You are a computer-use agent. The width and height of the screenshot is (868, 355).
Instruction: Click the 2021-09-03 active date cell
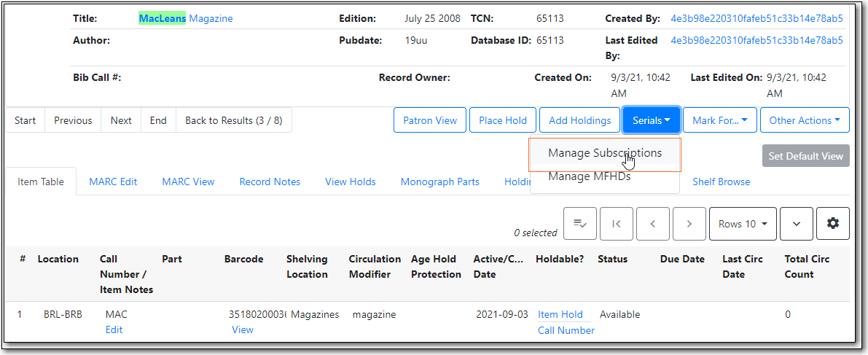click(x=501, y=315)
